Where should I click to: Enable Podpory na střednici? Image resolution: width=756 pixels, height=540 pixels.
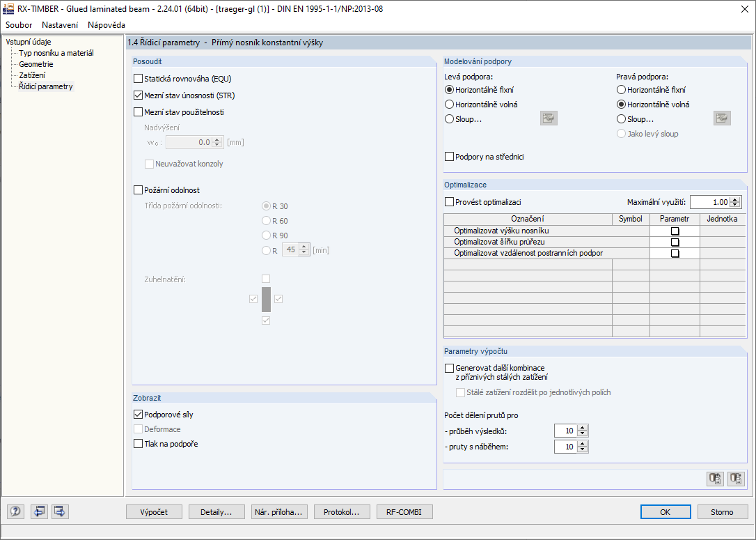[x=450, y=157]
